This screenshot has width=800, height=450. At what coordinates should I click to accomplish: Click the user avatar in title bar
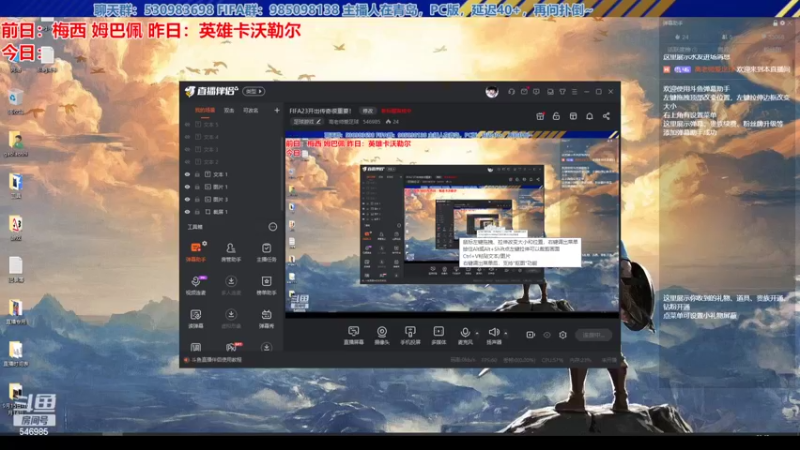click(491, 92)
